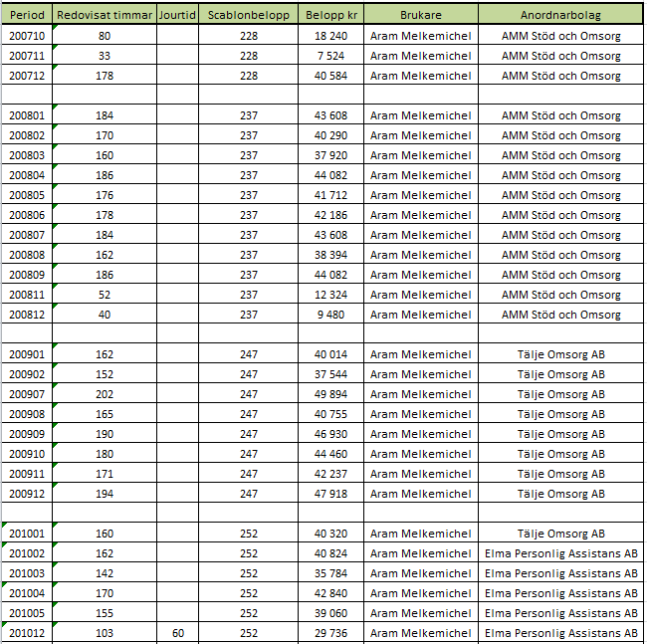
Task: Select Elma Personlig Assistans AB in row 201005
Action: coord(560,613)
